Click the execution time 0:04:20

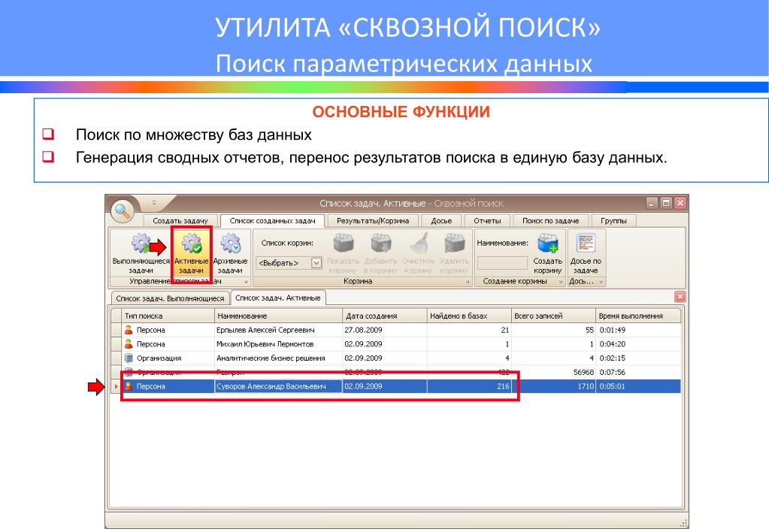tap(613, 344)
